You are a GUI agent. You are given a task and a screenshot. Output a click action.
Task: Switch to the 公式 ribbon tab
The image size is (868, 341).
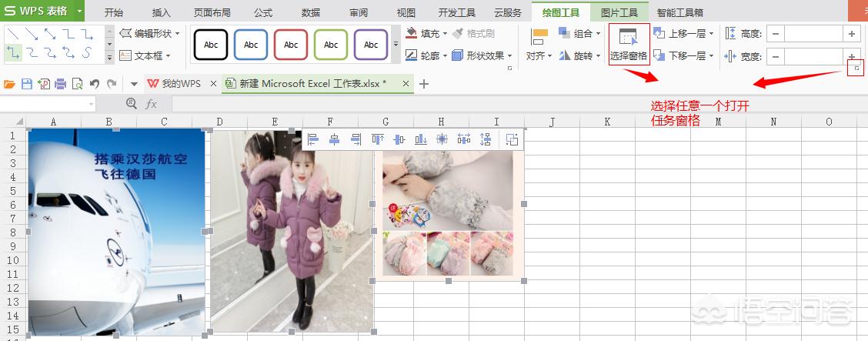point(263,13)
